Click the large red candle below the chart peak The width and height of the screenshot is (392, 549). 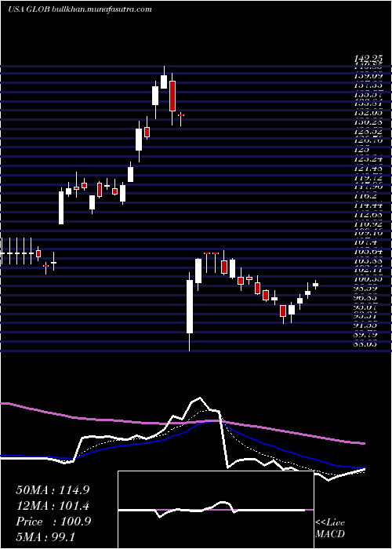click(x=172, y=96)
